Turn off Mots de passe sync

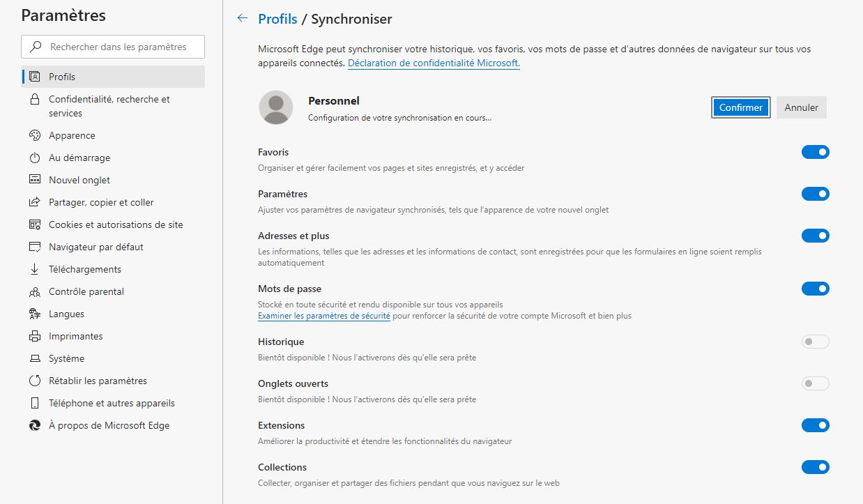(x=815, y=289)
